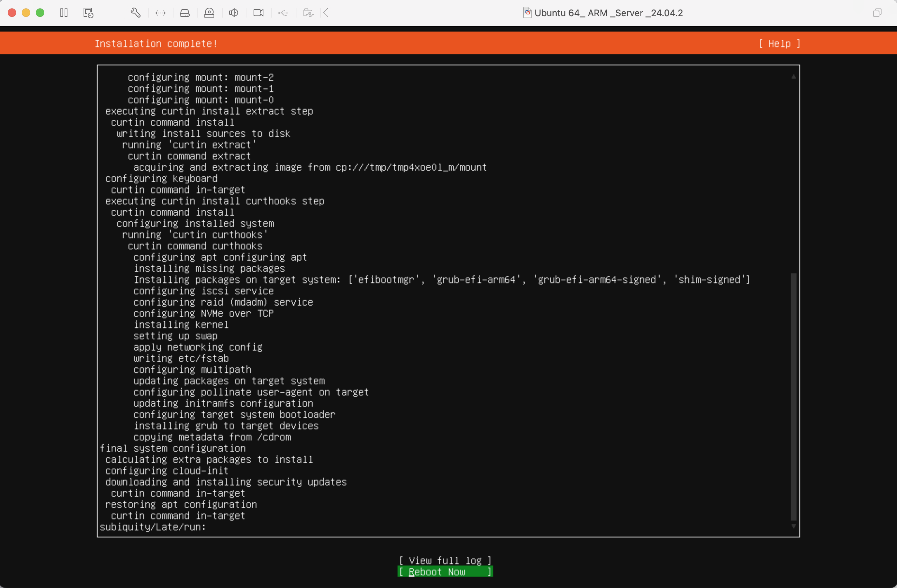Click the 'downloading and installing security updates' line

pyautogui.click(x=226, y=482)
